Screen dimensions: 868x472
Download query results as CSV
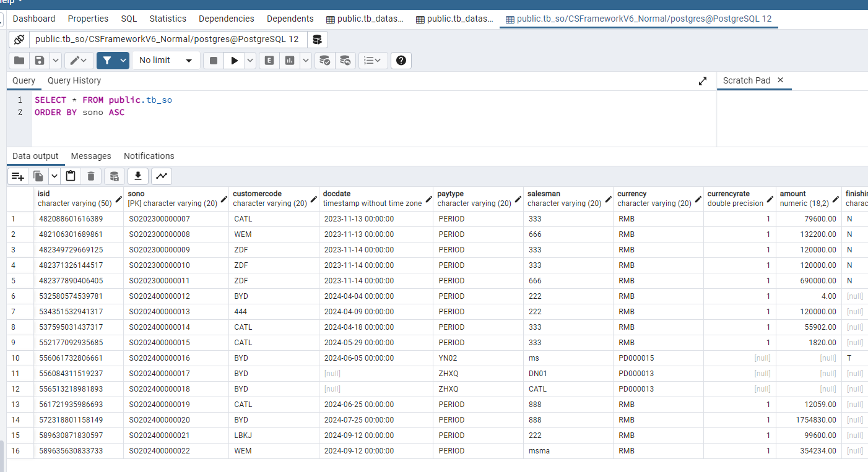tap(137, 176)
